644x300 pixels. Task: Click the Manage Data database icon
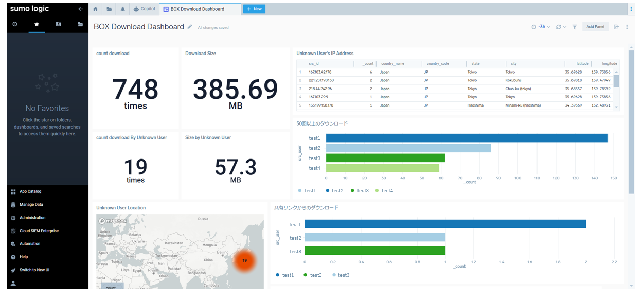[x=13, y=205]
